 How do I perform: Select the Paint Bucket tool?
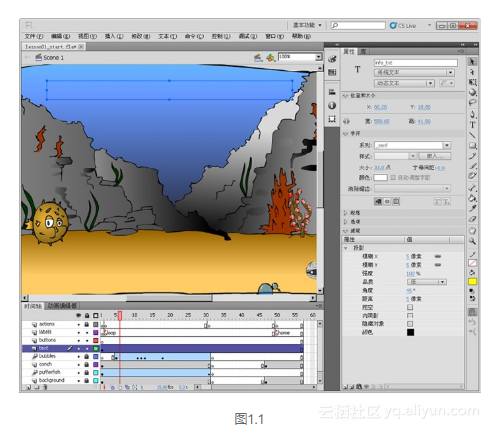pos(472,198)
